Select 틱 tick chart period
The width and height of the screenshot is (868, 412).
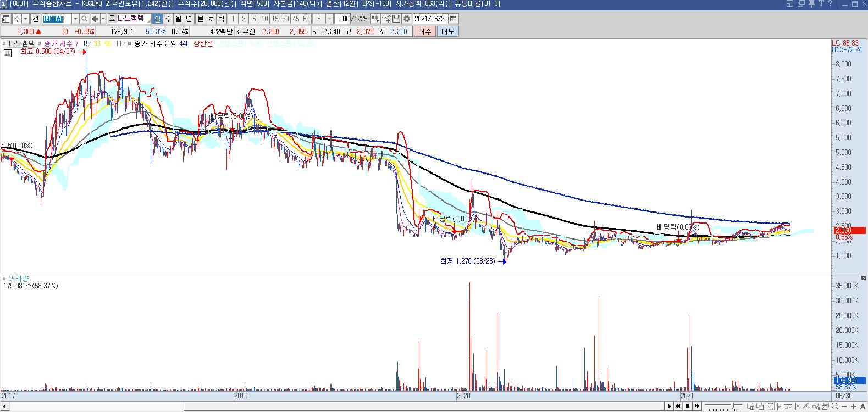[222, 19]
